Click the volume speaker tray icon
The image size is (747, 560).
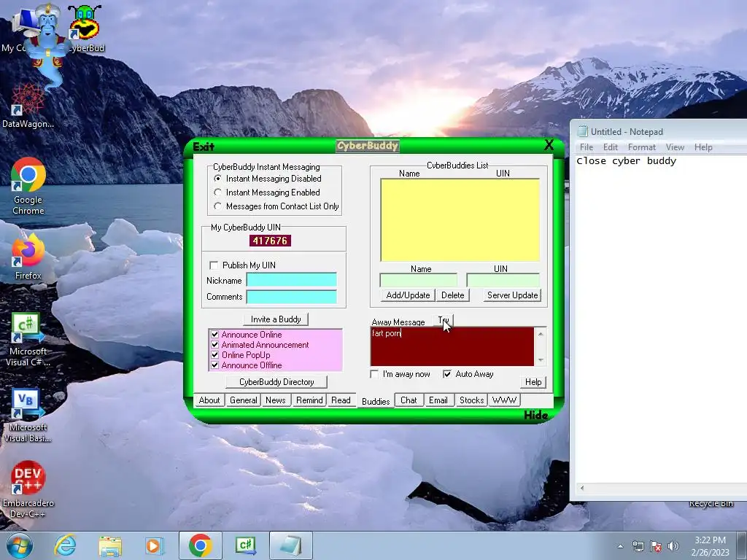[673, 546]
